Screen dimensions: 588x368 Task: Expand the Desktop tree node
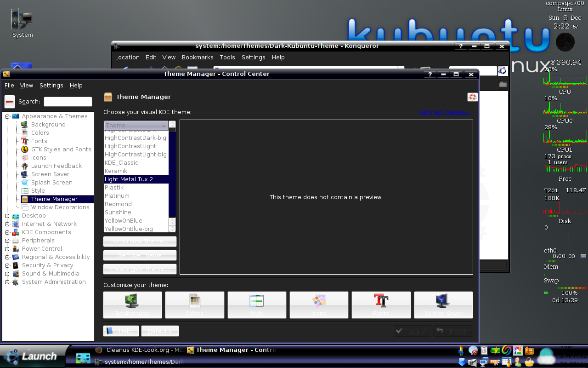coord(7,216)
